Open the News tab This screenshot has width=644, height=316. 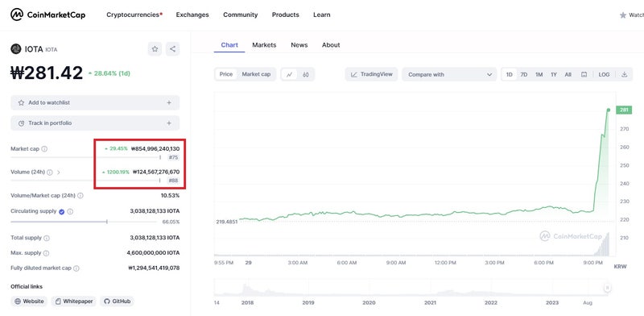click(x=299, y=45)
